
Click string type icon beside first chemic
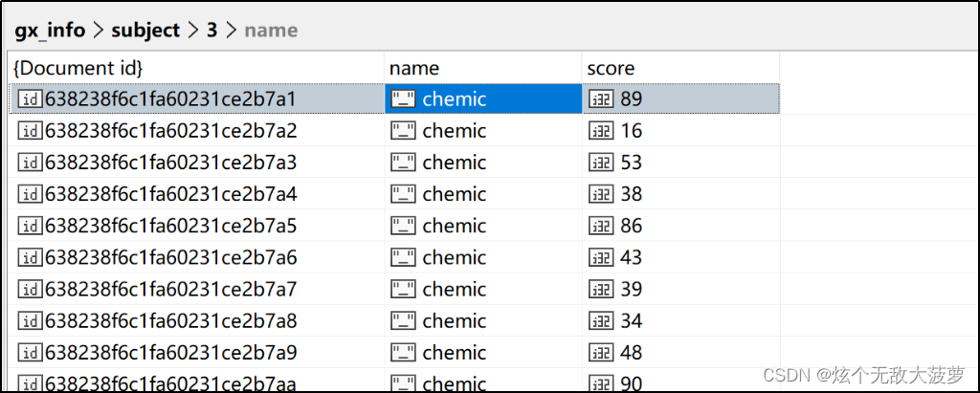coord(403,98)
